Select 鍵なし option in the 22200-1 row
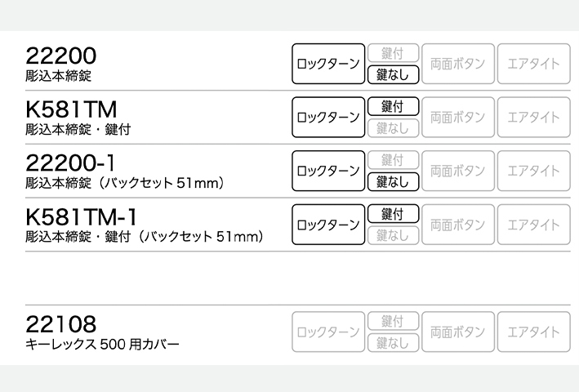Screen dimensions: 579x392 click(393, 181)
